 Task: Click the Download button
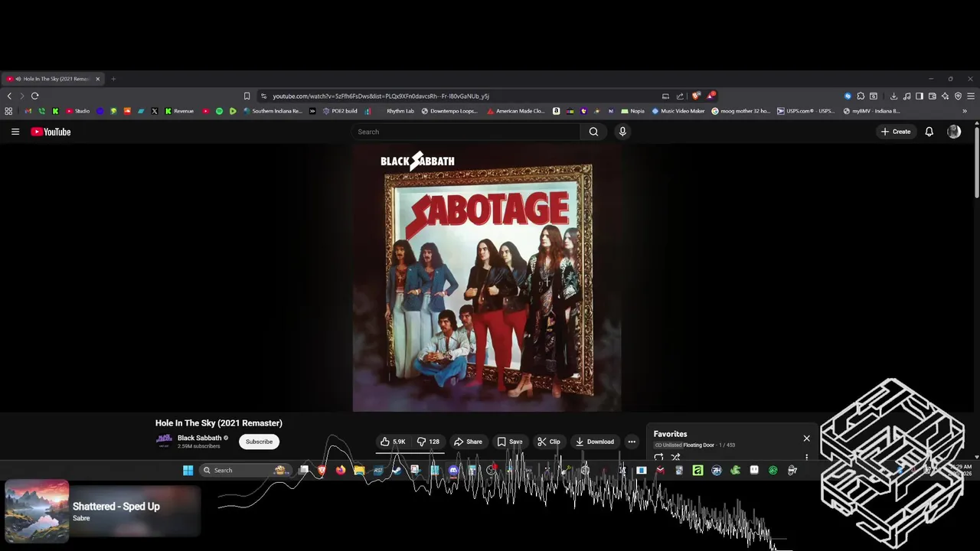tap(595, 442)
